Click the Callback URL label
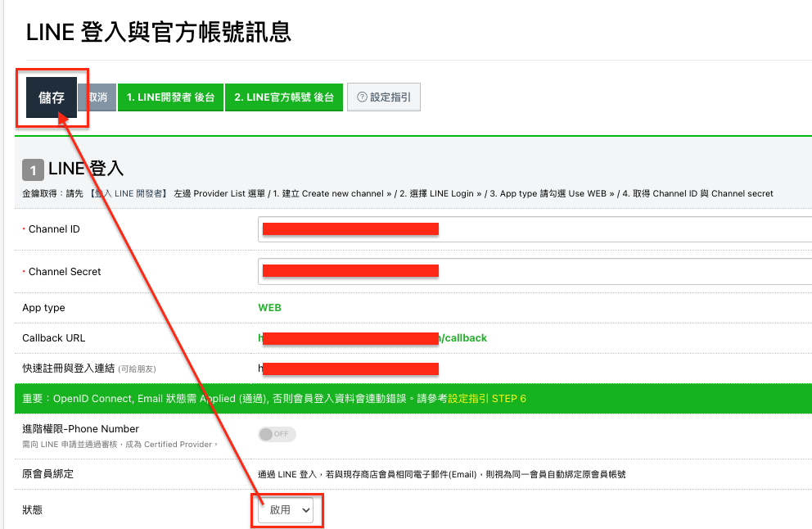 click(54, 338)
